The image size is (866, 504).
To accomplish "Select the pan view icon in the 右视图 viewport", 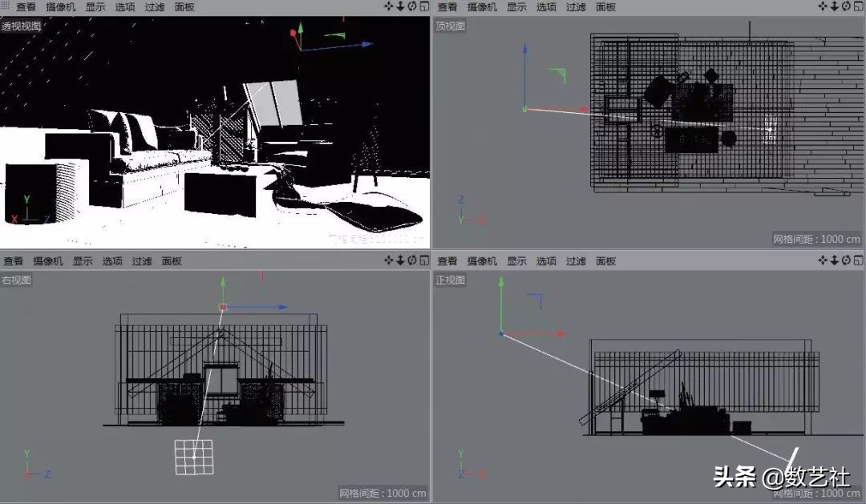I will [387, 260].
